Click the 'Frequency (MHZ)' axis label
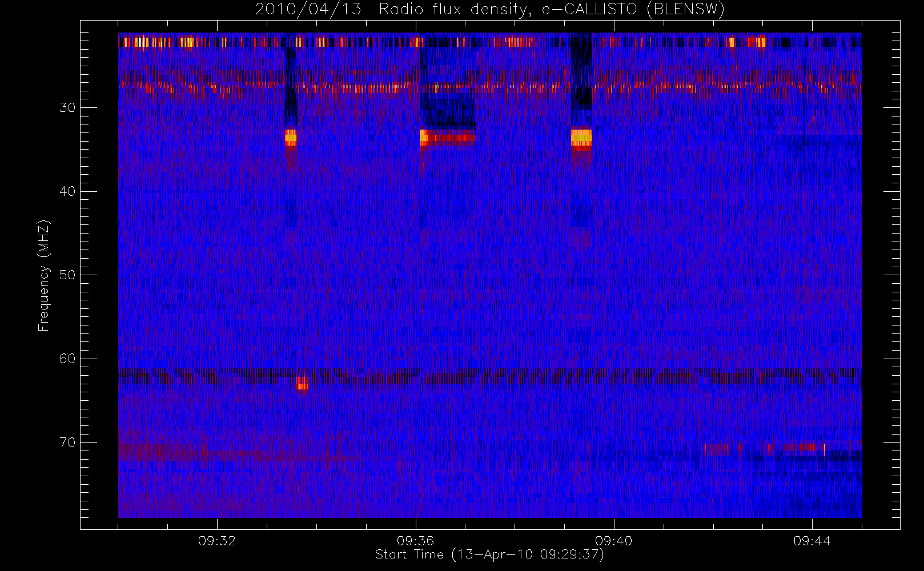924x571 pixels. pos(43,275)
